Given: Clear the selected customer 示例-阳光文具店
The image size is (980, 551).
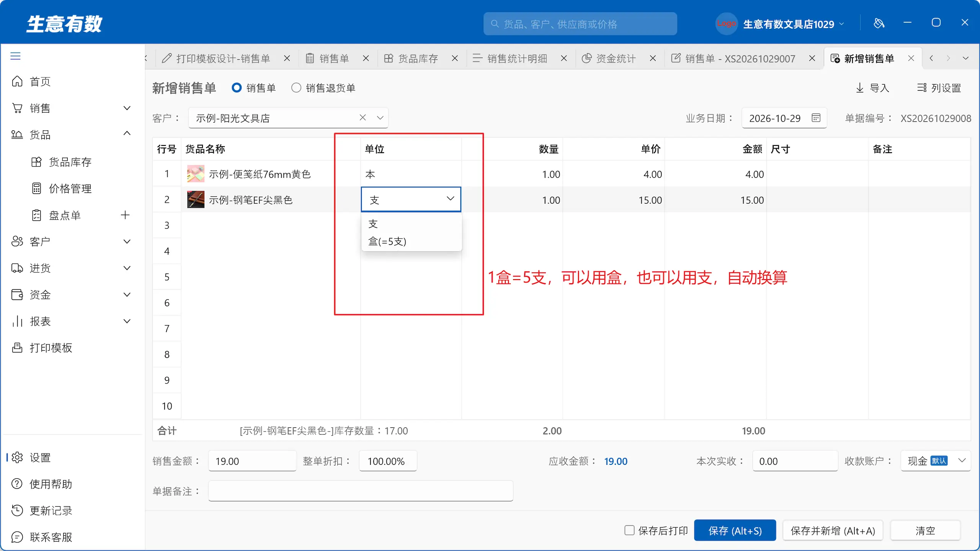Looking at the screenshot, I should coord(363,118).
